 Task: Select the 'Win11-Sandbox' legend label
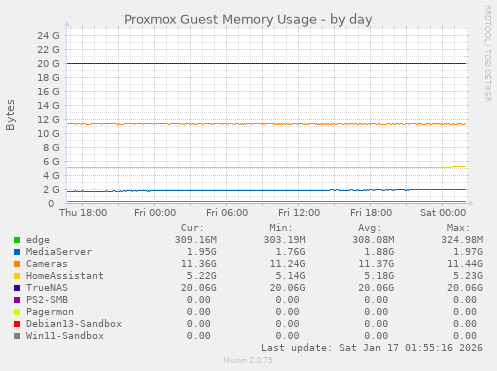coord(65,336)
